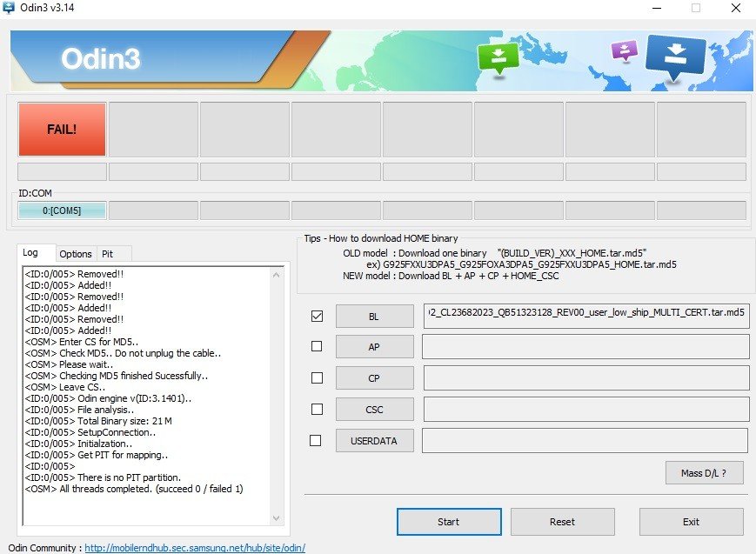This screenshot has width=756, height=554.
Task: Enable the USERDATA checkbox
Action: point(317,440)
